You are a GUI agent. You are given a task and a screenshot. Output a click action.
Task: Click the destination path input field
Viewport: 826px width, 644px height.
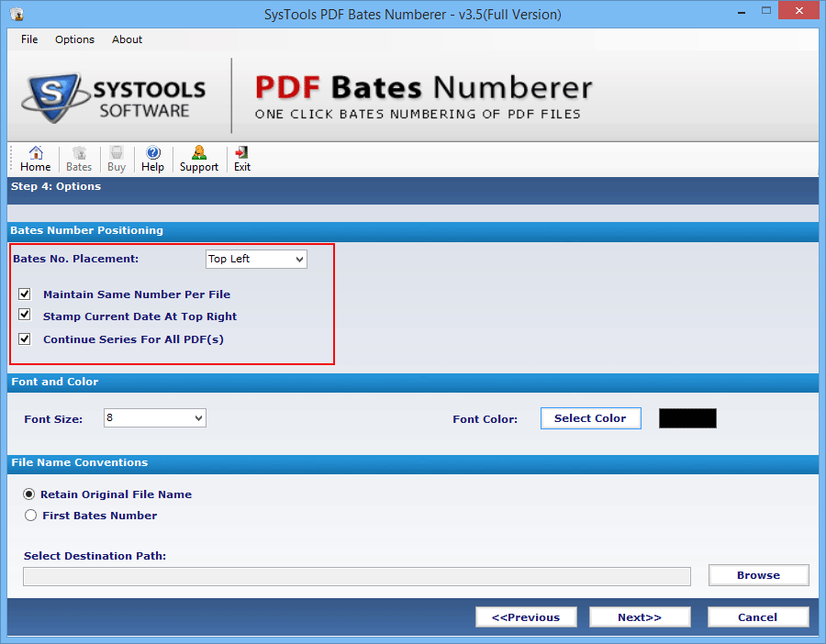357,577
